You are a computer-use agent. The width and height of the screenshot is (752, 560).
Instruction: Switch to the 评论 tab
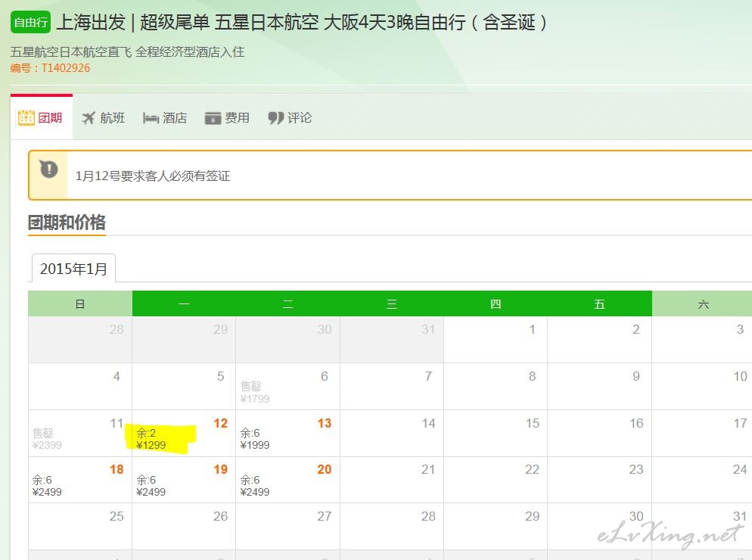(290, 117)
